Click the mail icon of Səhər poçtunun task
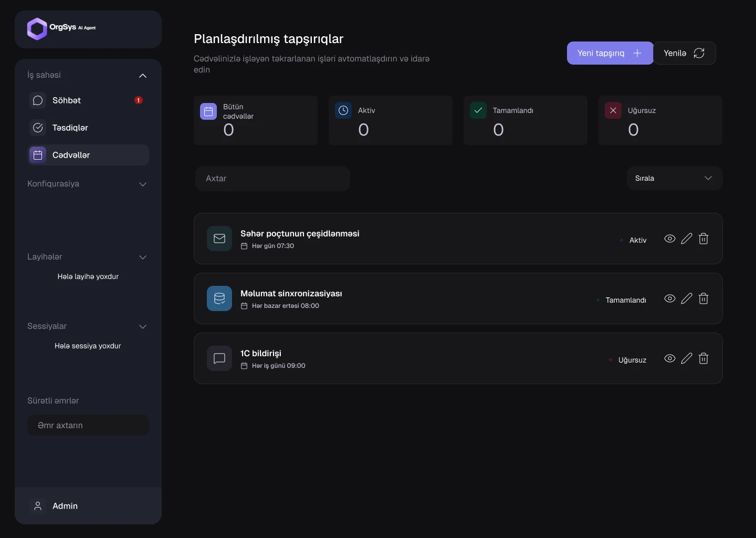This screenshot has width=756, height=538. (x=219, y=239)
